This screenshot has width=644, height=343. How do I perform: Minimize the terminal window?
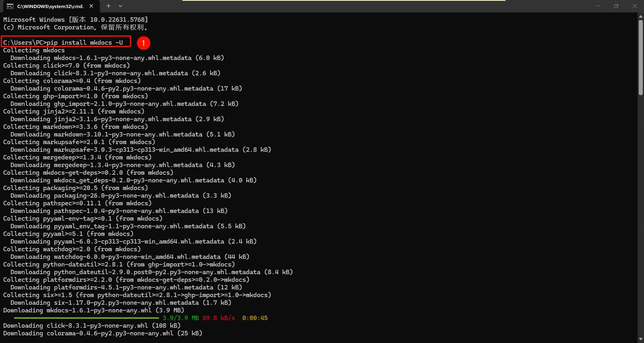[598, 6]
